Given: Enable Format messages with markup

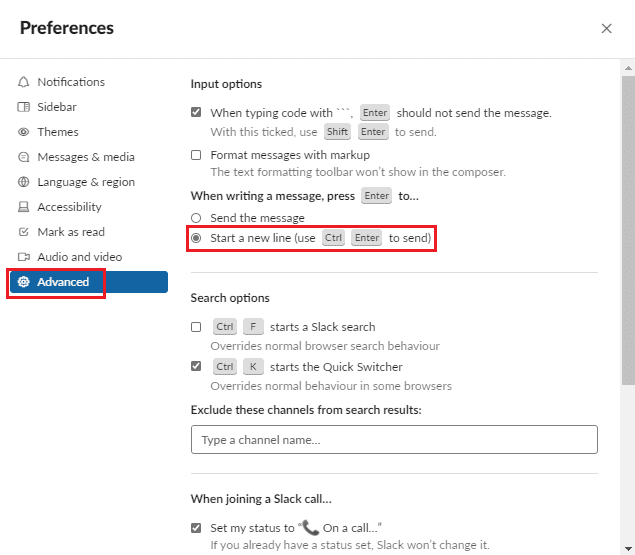Looking at the screenshot, I should point(196,155).
